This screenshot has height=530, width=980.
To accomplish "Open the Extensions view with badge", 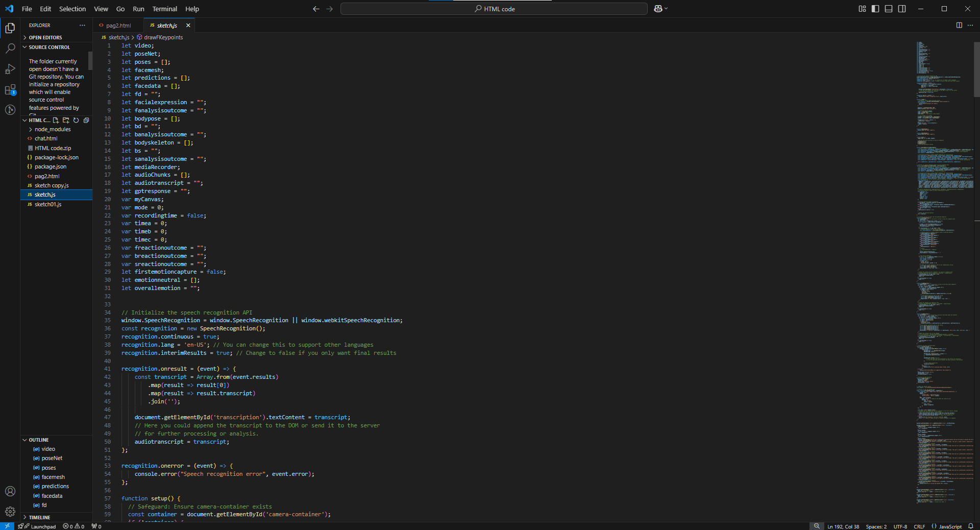I will click(x=10, y=90).
